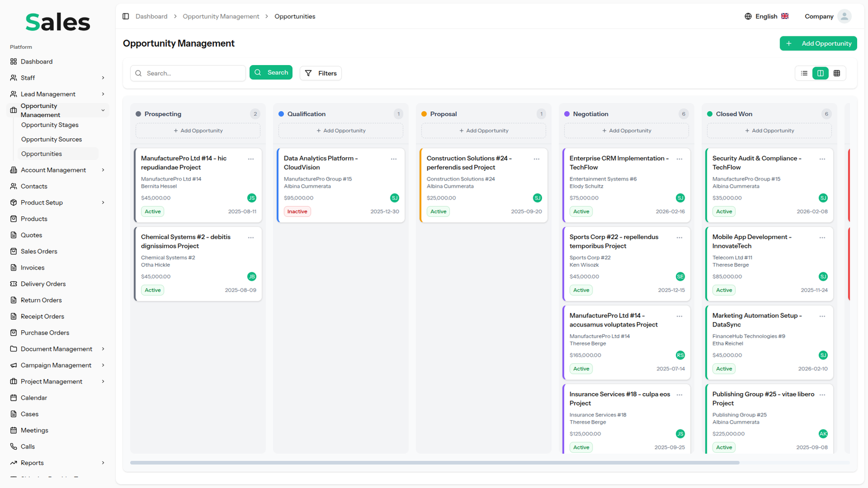Switch to kanban board view
This screenshot has width=868, height=488.
820,73
